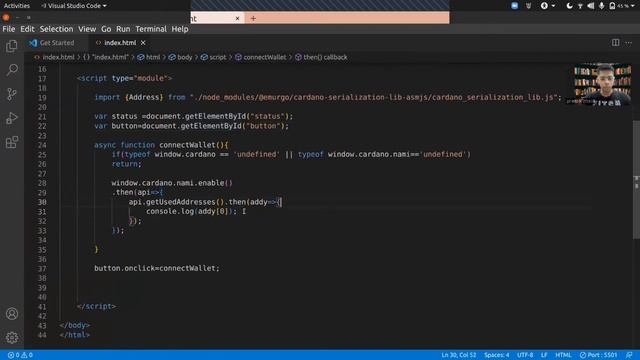Click the microphone icon in top bar
Screen dimensions: 640x360
[x=601, y=6]
